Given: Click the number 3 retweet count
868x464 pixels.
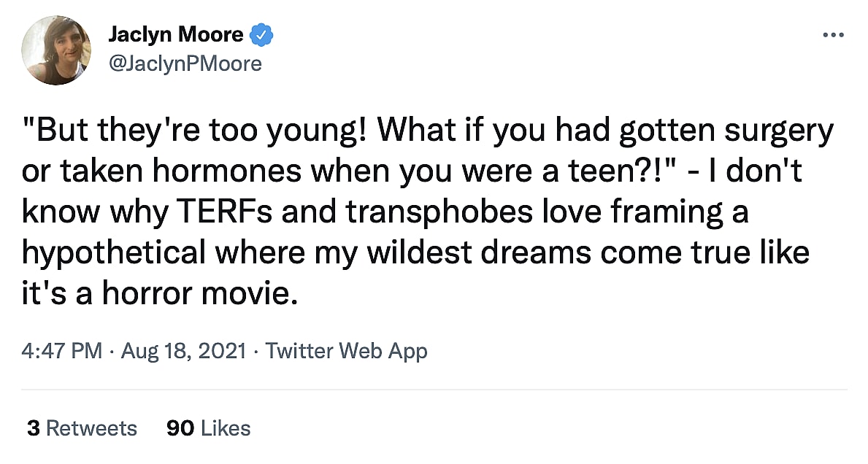Looking at the screenshot, I should (33, 428).
